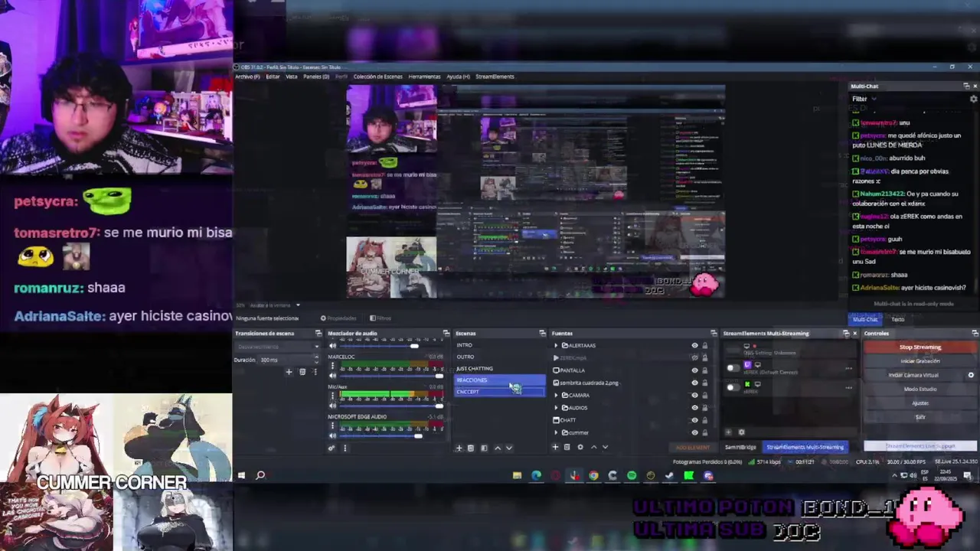Image resolution: width=980 pixels, height=551 pixels.
Task: Enable Modo Estudio
Action: pyautogui.click(x=920, y=390)
